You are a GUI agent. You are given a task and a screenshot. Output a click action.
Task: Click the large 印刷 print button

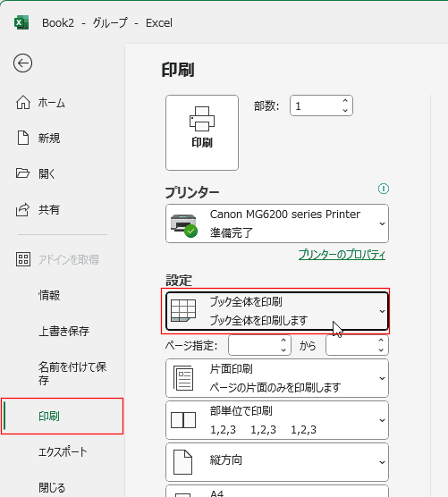click(x=202, y=133)
